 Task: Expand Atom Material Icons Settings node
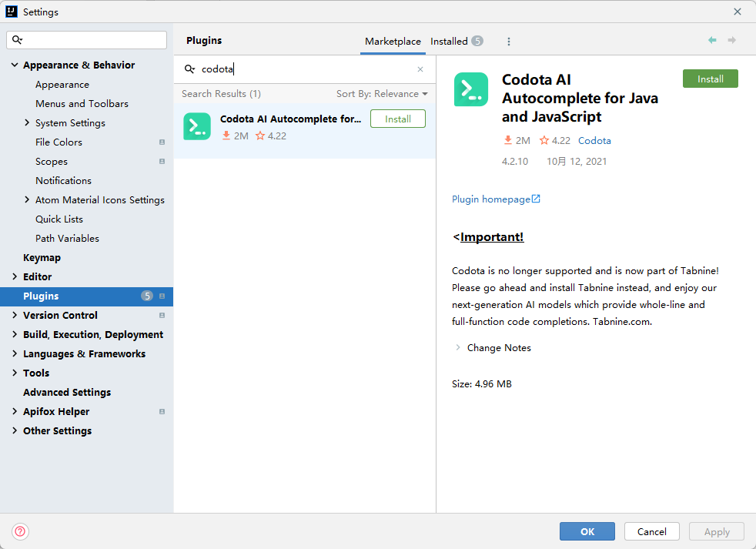click(x=27, y=199)
